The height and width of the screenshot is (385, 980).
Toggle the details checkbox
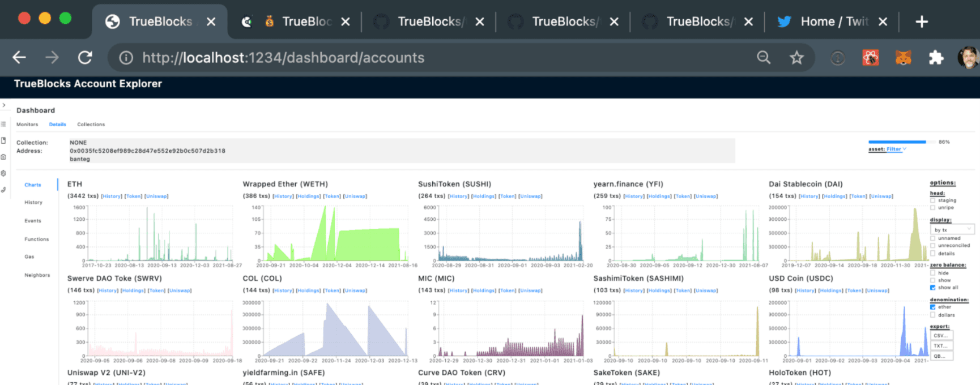pyautogui.click(x=933, y=254)
